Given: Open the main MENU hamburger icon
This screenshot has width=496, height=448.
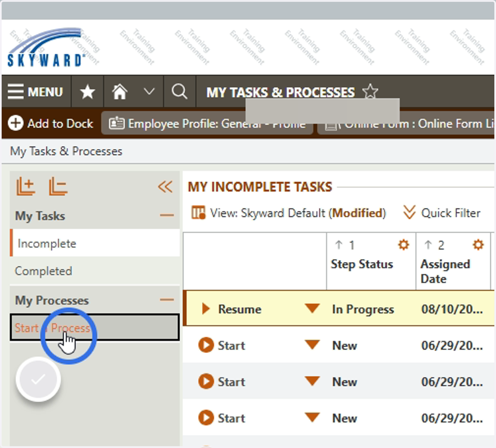Looking at the screenshot, I should pyautogui.click(x=16, y=91).
